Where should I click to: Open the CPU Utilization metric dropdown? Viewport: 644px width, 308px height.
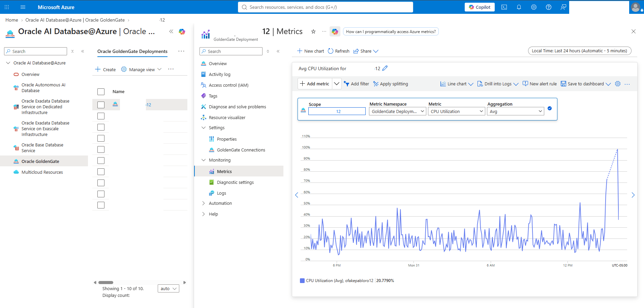point(457,111)
